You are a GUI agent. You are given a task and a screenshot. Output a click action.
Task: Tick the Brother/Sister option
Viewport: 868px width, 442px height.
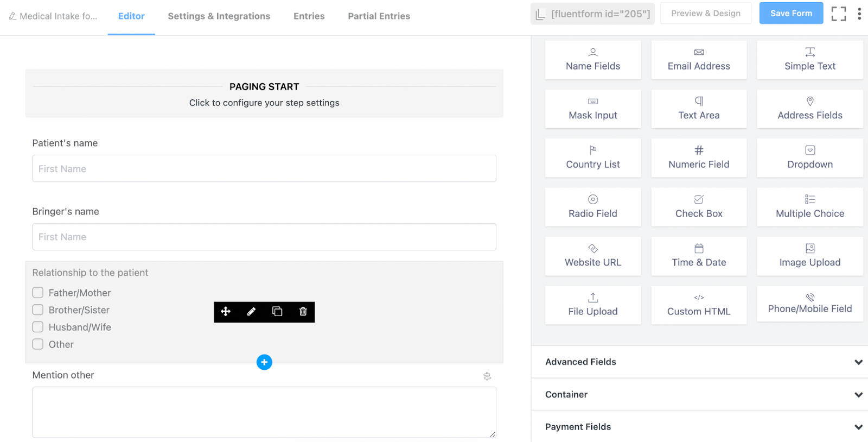click(x=38, y=310)
